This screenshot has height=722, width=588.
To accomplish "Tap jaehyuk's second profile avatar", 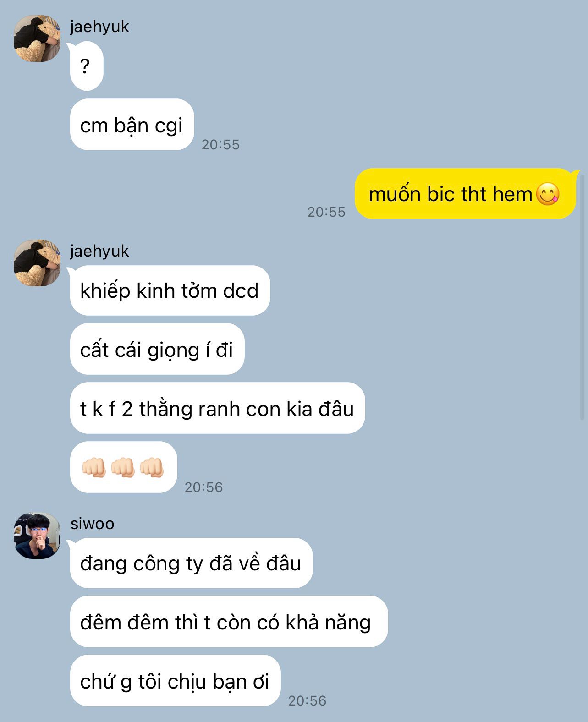I will 37,263.
